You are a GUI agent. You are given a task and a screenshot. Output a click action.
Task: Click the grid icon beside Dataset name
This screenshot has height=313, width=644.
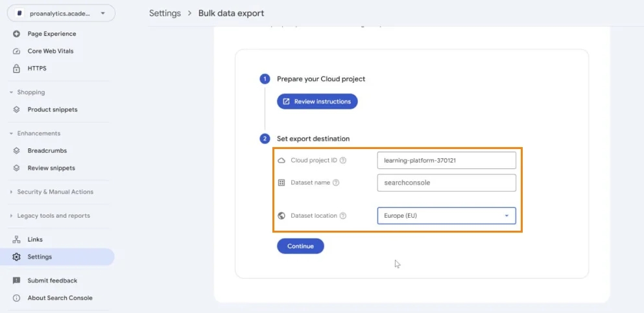[x=281, y=183]
